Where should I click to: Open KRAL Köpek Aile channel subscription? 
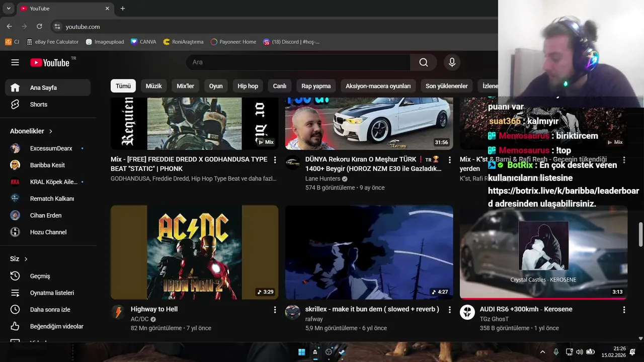point(48,182)
